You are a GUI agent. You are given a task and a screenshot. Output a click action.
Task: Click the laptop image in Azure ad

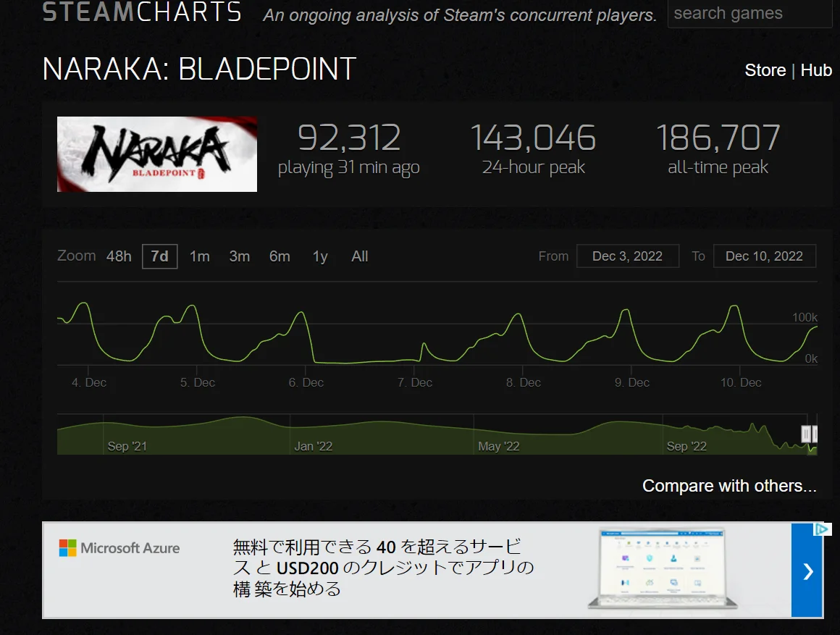click(663, 568)
